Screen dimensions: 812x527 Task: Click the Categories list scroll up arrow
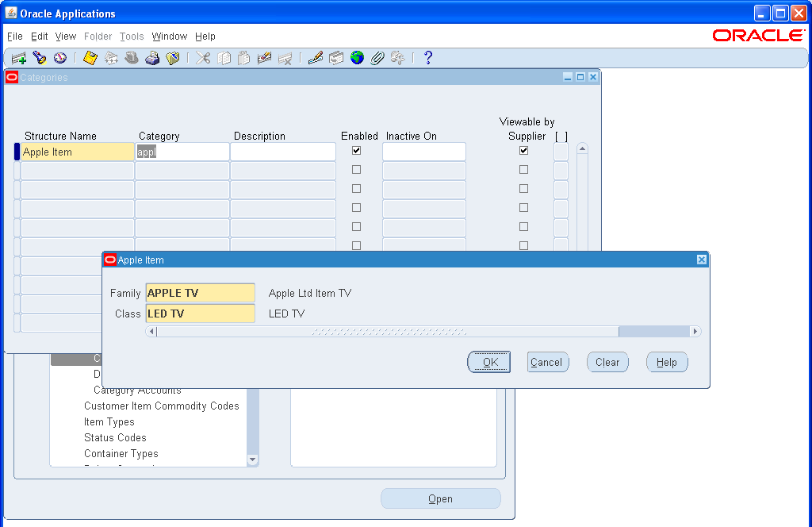click(582, 148)
